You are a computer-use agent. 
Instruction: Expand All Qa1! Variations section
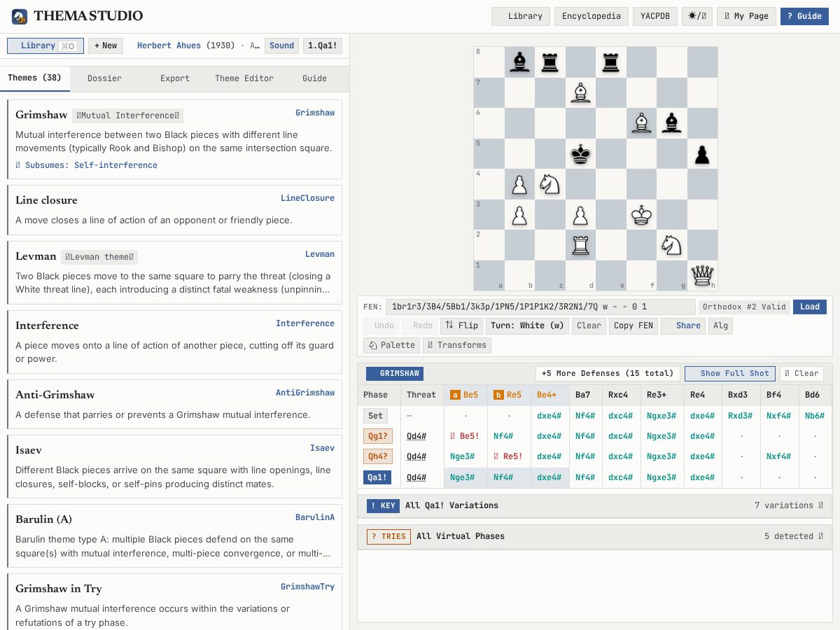[x=595, y=505]
